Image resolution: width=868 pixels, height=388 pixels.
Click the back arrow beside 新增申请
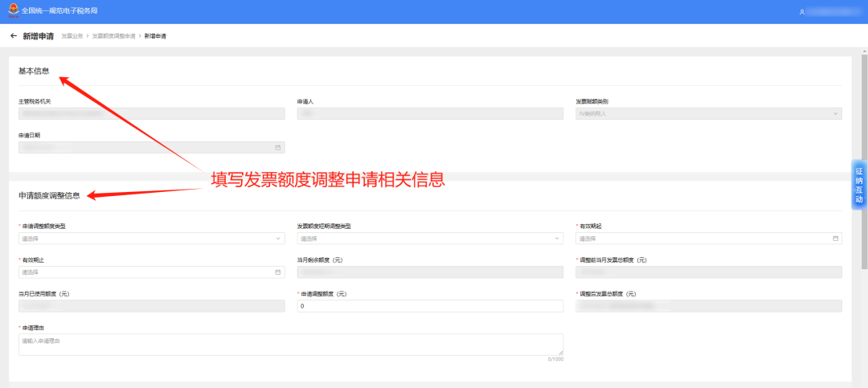14,36
